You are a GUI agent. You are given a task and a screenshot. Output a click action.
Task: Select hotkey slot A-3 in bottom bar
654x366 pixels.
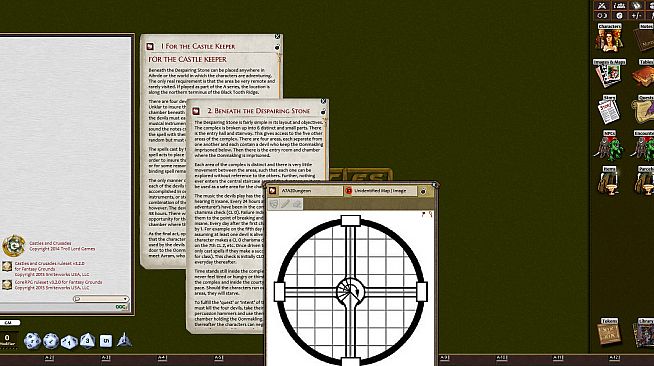pos(106,358)
